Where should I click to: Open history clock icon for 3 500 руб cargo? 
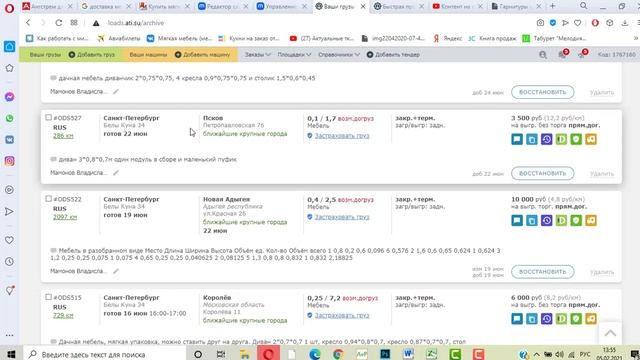547,139
